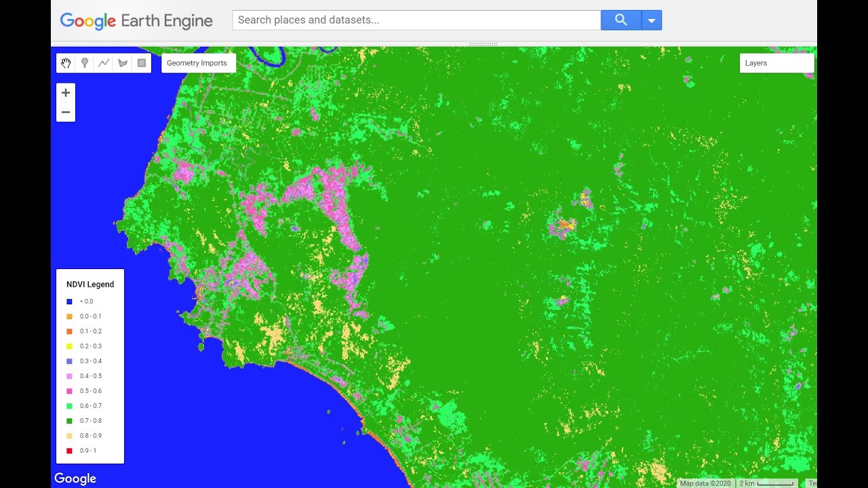Image resolution: width=868 pixels, height=488 pixels.
Task: Click the 0.6 - 0.7 legend swatch
Action: click(69, 406)
